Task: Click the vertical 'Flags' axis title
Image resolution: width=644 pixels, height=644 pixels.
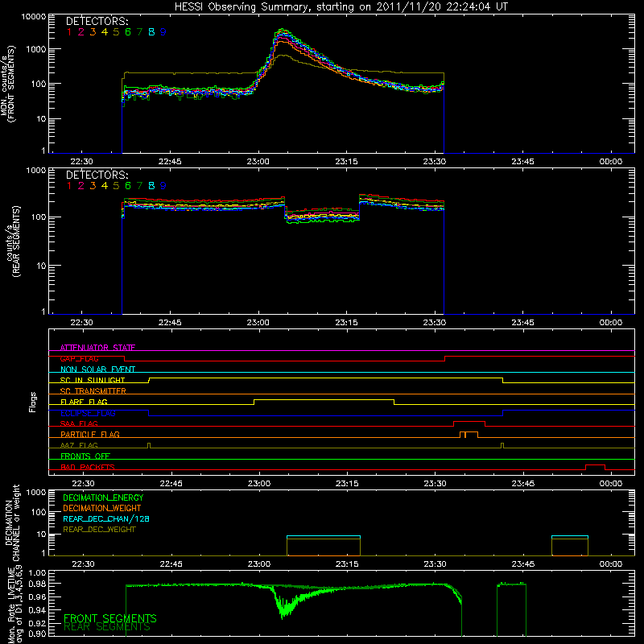Action: click(32, 402)
